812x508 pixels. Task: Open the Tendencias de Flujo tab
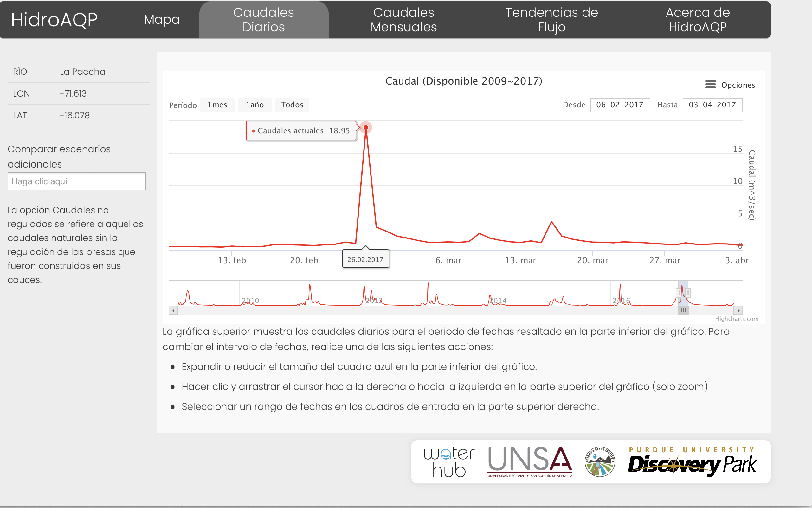pos(551,20)
